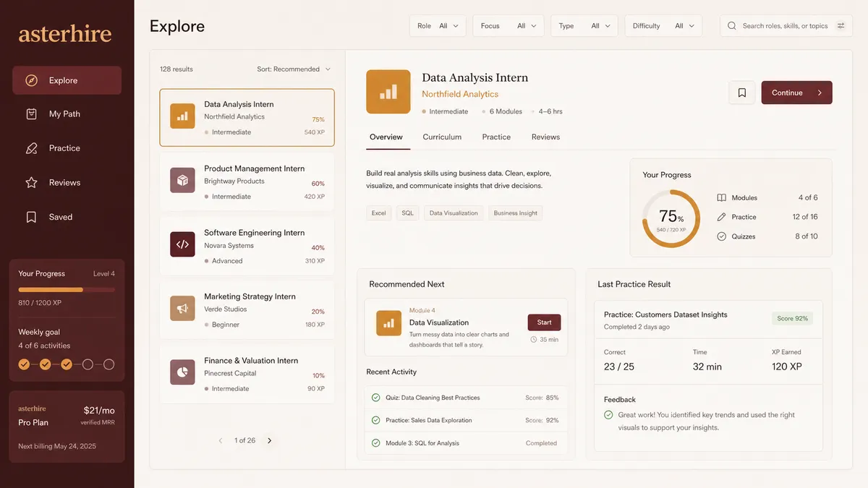Switch to the Overview tab

386,137
